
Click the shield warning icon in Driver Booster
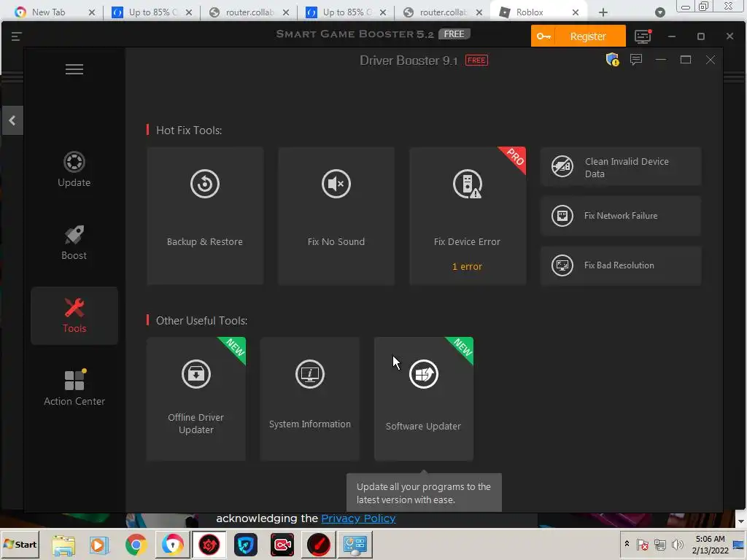point(612,60)
